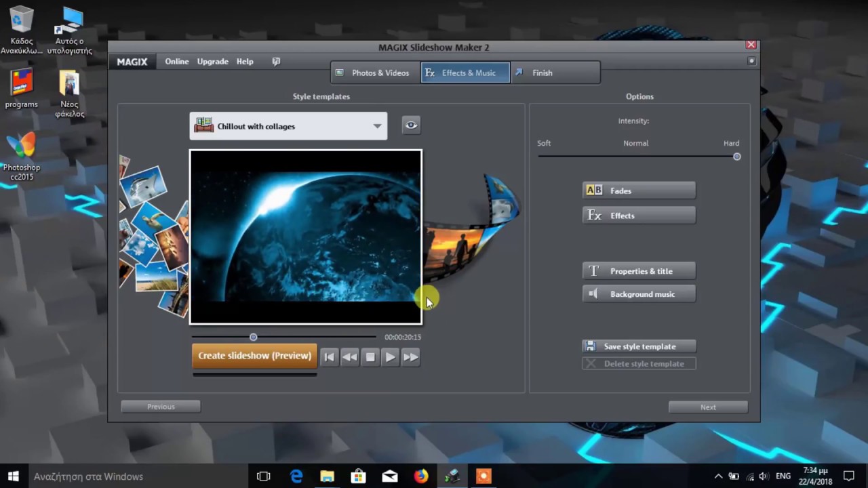Click the Normal intensity label
Viewport: 868px width, 488px height.
[636, 143]
